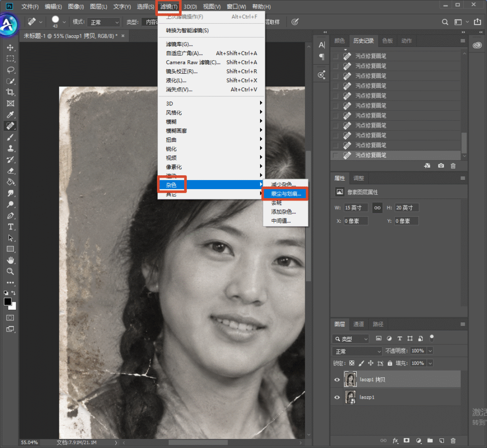Click the share icon at top right

[477, 22]
